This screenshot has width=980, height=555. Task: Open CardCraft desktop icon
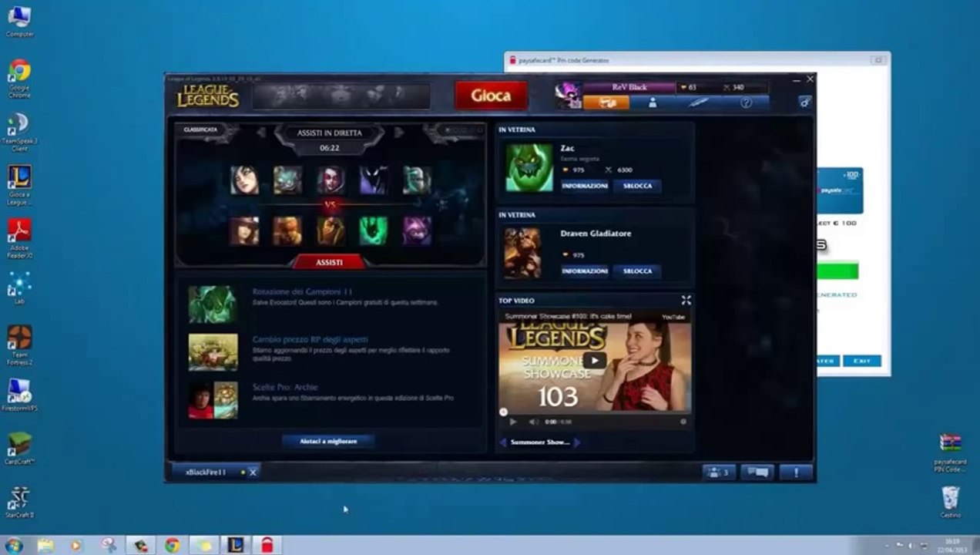click(x=19, y=448)
